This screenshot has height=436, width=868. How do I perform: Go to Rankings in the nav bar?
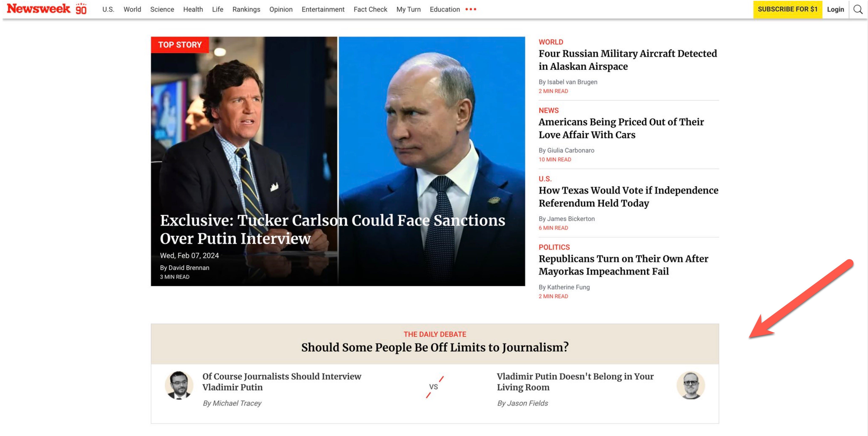coord(246,10)
